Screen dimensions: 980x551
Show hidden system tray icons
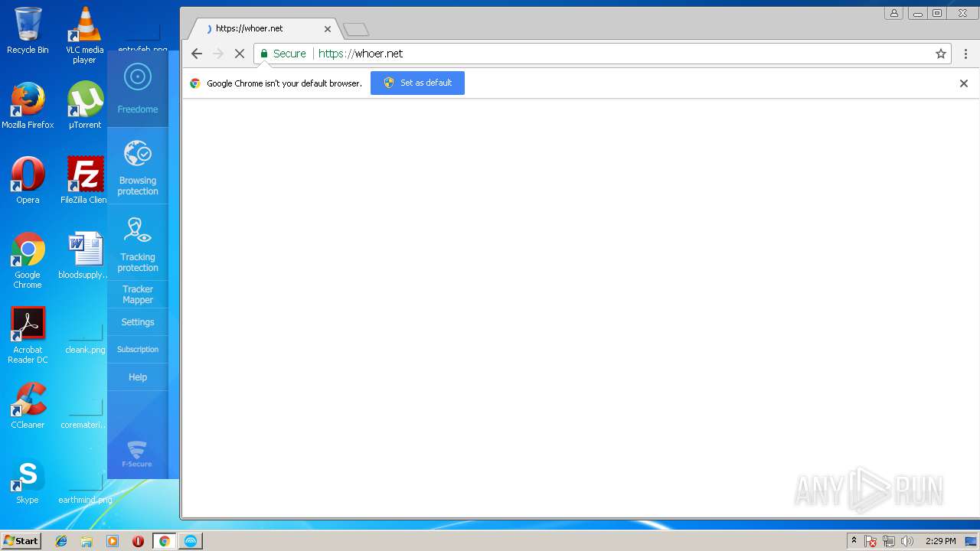pos(854,541)
